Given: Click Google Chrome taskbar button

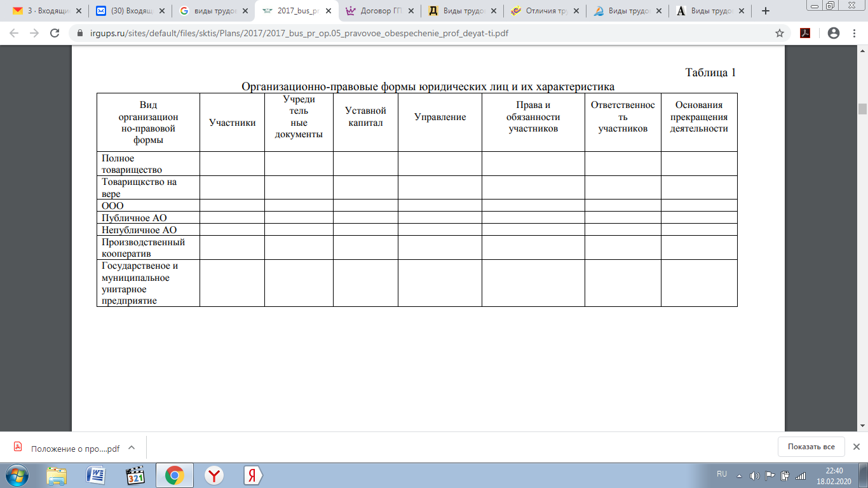Looking at the screenshot, I should pos(175,475).
